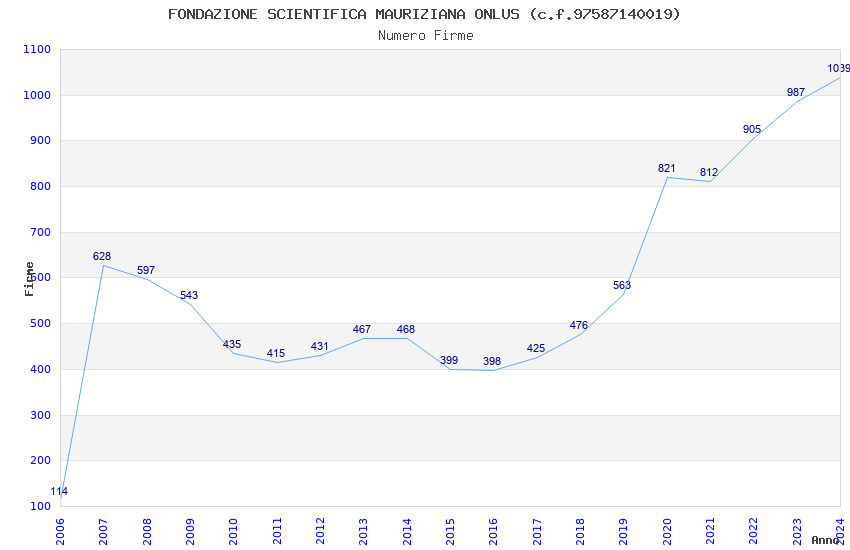Click the y-axis tick 1000

point(37,95)
